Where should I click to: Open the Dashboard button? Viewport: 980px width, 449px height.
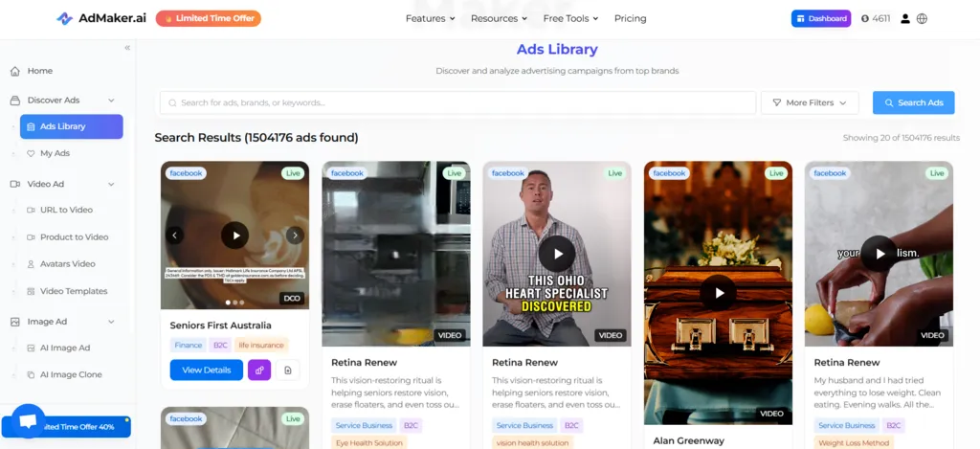pyautogui.click(x=821, y=18)
